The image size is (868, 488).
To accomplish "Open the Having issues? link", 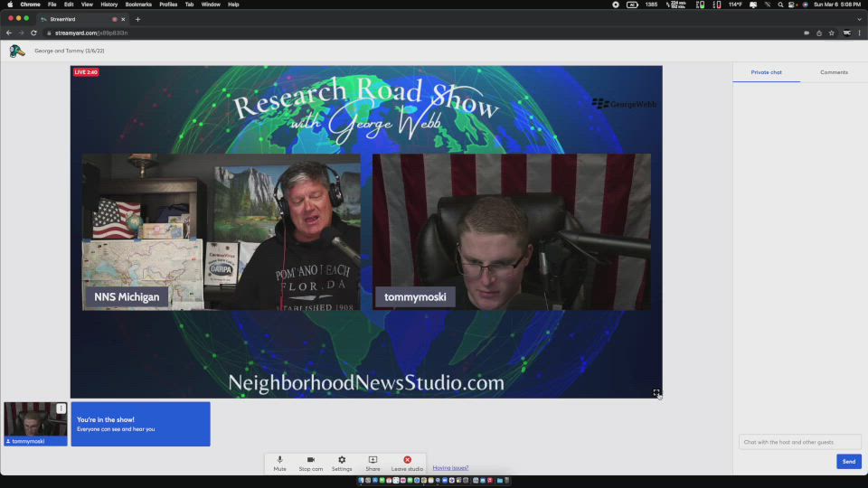I will point(450,468).
